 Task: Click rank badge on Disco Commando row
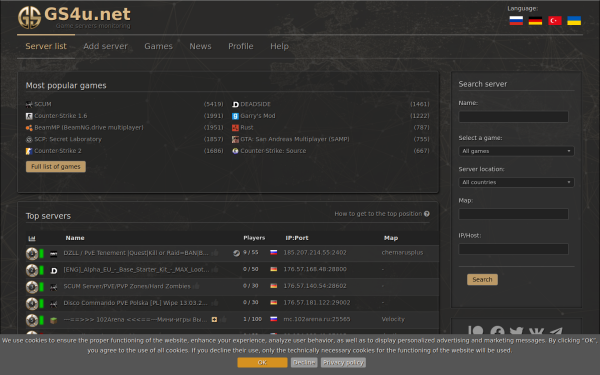pyautogui.click(x=32, y=303)
